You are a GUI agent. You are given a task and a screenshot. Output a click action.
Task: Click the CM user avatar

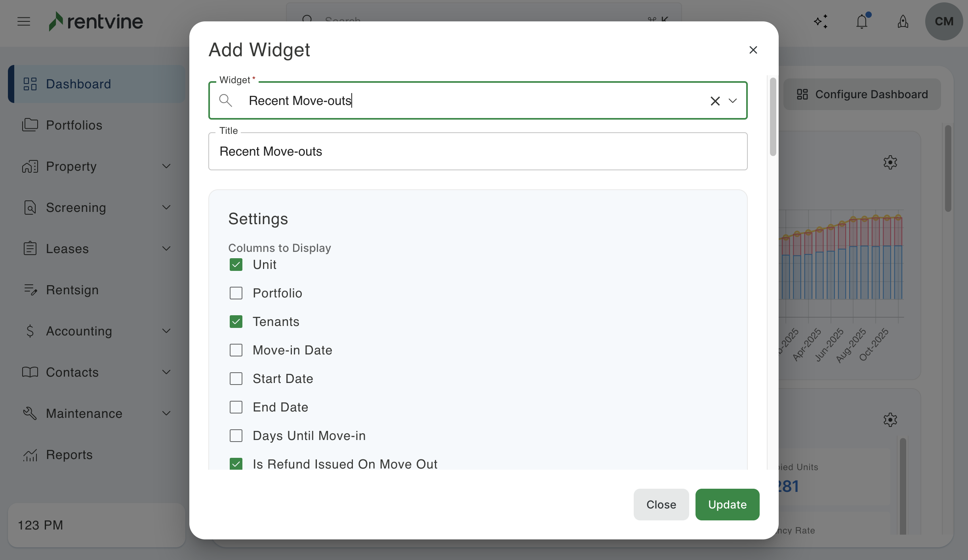pos(944,21)
